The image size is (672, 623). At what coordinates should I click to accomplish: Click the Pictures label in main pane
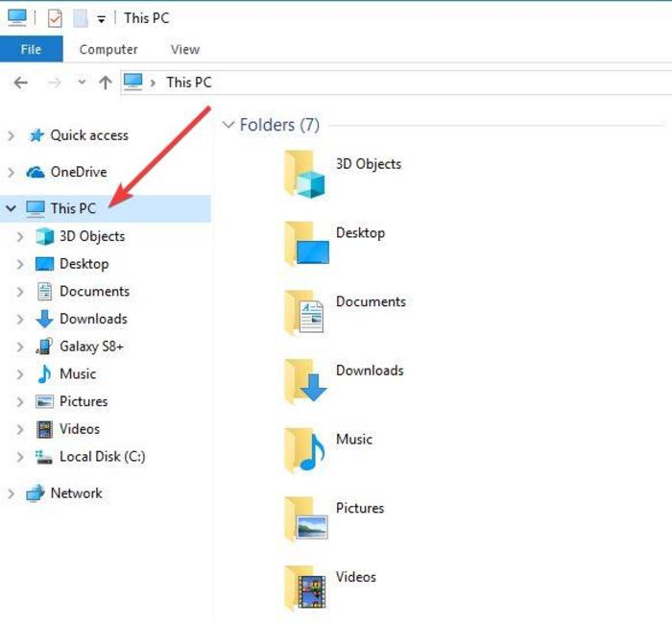coord(360,508)
